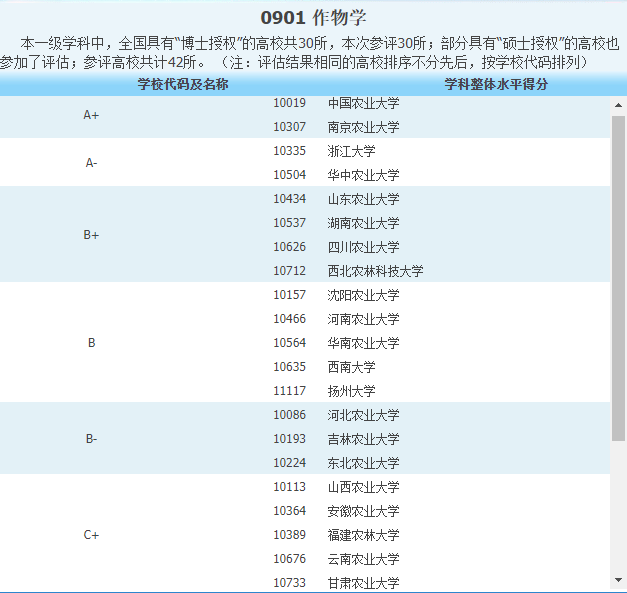Click 华南农业大学 school name

pos(363,343)
